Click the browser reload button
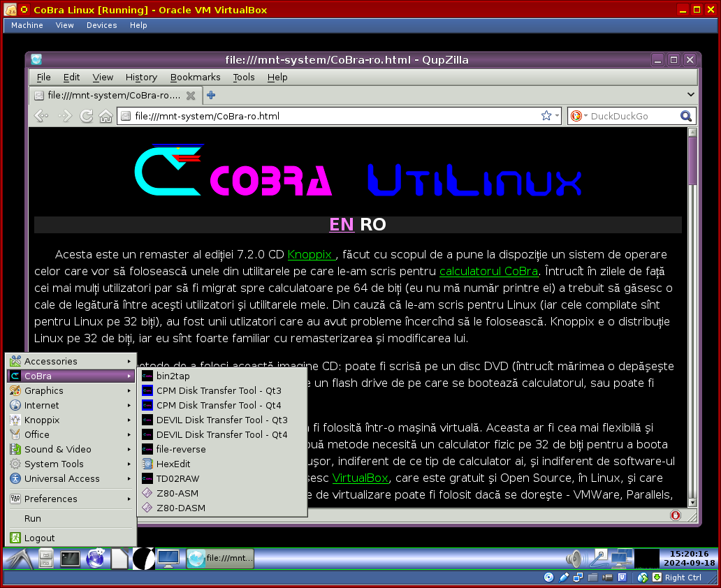The width and height of the screenshot is (721, 588). [x=86, y=116]
